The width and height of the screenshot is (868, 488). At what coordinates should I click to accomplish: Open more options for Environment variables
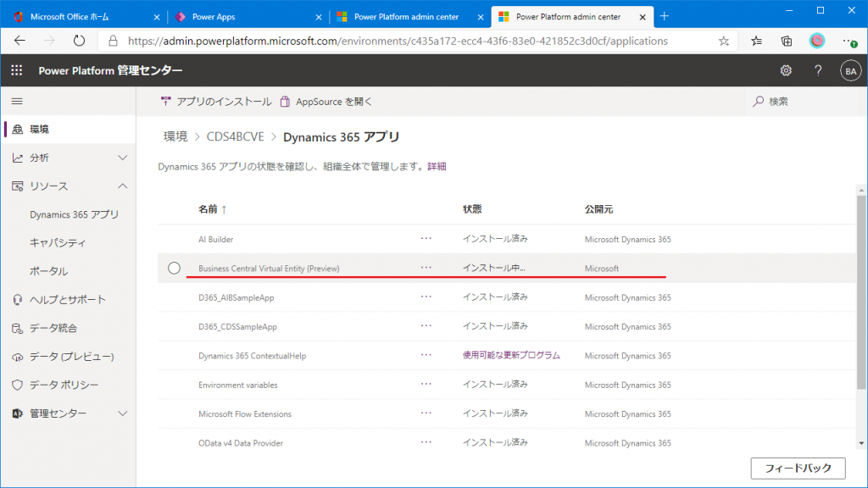[426, 384]
